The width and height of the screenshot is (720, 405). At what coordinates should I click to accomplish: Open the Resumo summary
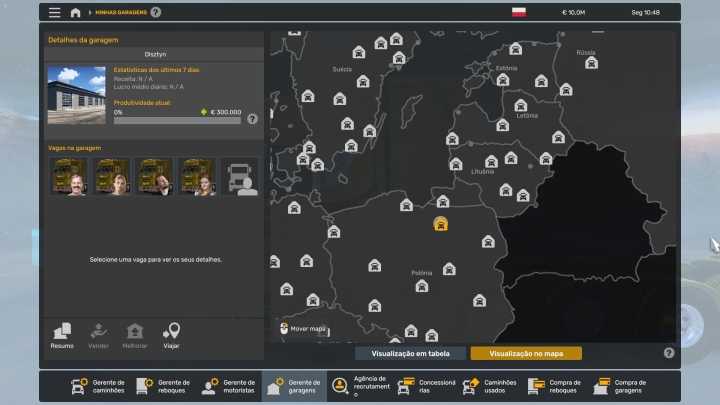click(x=62, y=336)
